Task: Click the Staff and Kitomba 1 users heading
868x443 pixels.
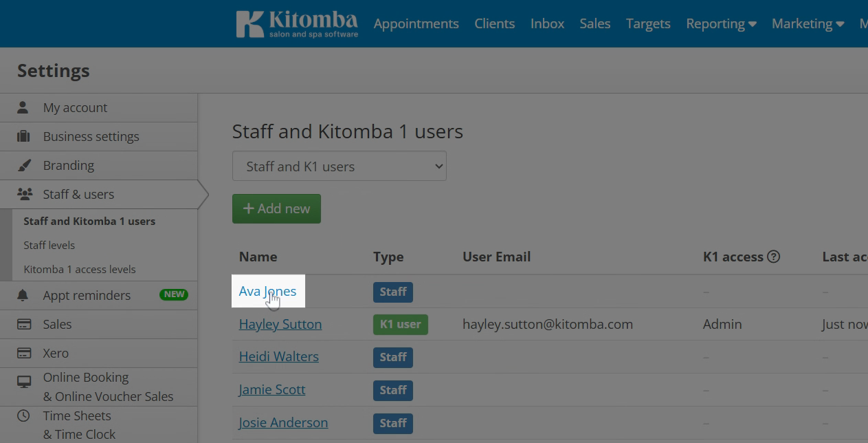Action: tap(348, 131)
